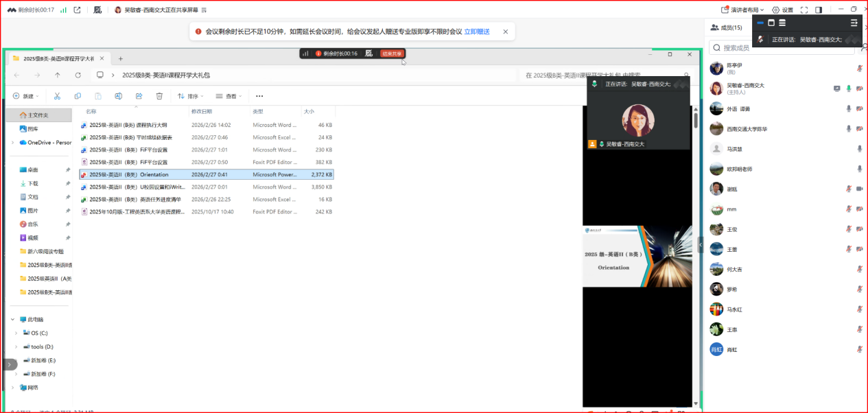This screenshot has height=413, width=868.
Task: Toggle microphone for member 马洪慧
Action: (859, 149)
